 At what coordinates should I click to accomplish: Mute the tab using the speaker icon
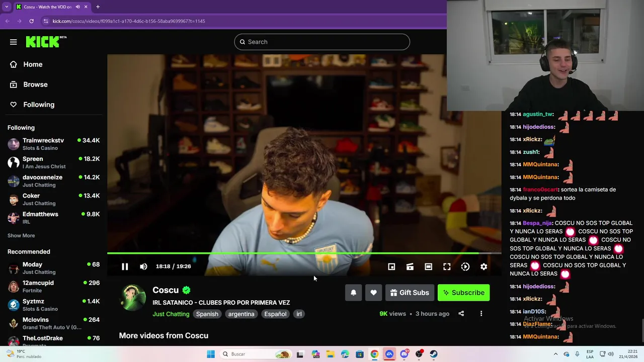pyautogui.click(x=77, y=7)
